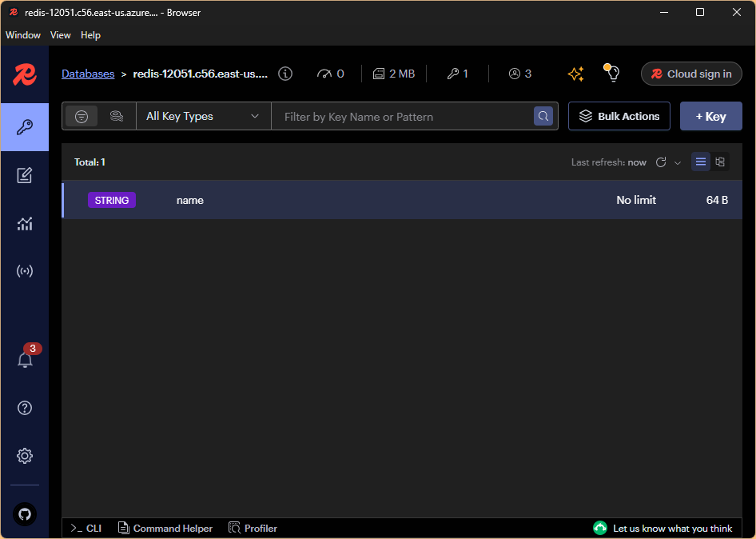Click the Redis logo in the sidebar
This screenshot has width=756, height=539.
25,75
